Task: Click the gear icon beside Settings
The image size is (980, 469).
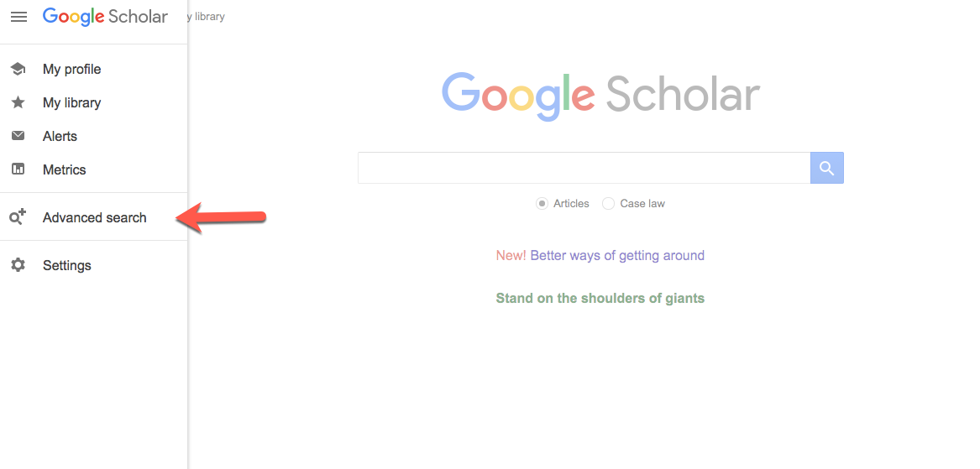Action: click(18, 265)
